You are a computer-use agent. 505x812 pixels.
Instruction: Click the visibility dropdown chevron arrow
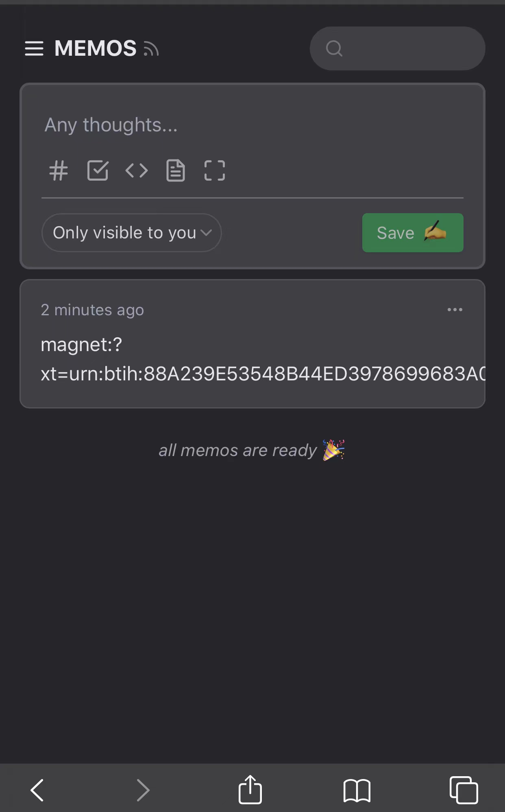tap(207, 233)
